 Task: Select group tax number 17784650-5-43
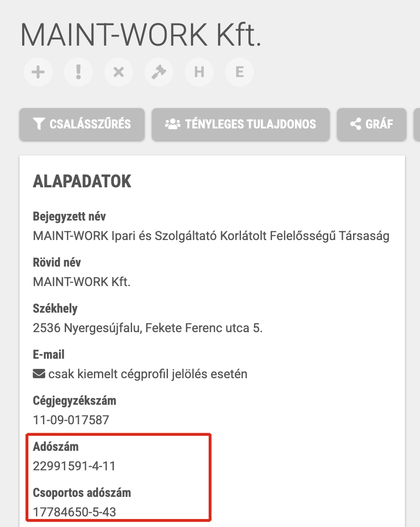click(x=74, y=512)
